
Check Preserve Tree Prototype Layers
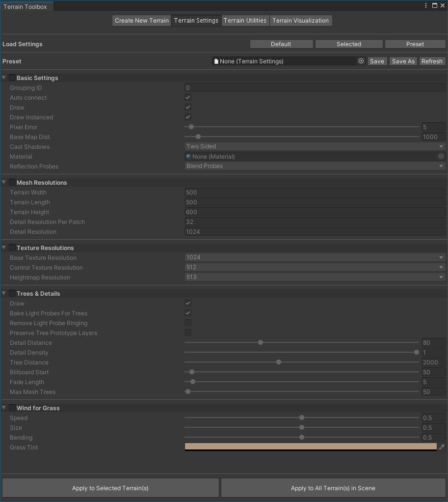tap(188, 333)
